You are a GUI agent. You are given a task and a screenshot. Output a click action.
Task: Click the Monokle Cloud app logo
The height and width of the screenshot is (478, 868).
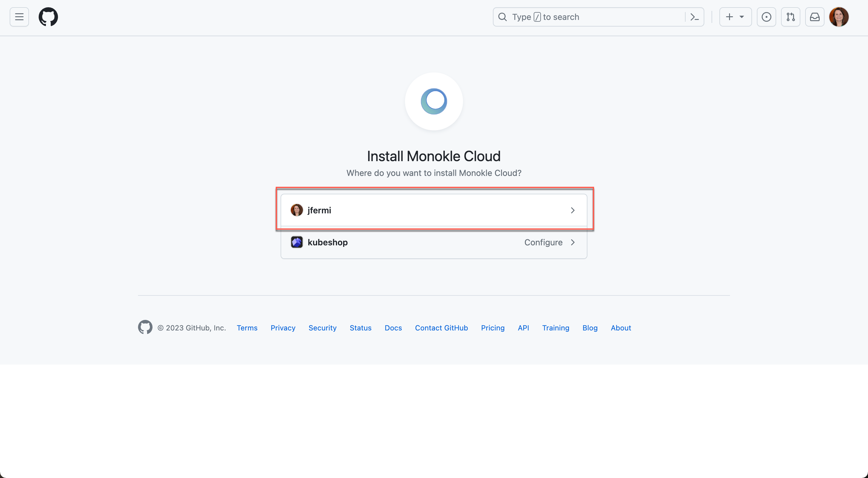[x=434, y=101]
